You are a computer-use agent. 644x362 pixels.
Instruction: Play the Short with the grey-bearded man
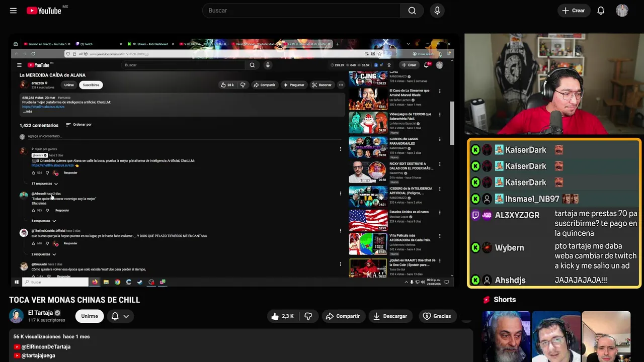506,336
